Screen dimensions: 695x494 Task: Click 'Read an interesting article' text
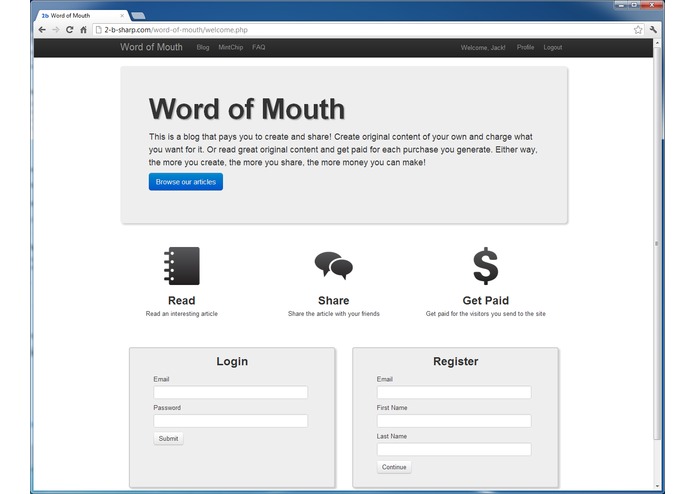(x=182, y=314)
